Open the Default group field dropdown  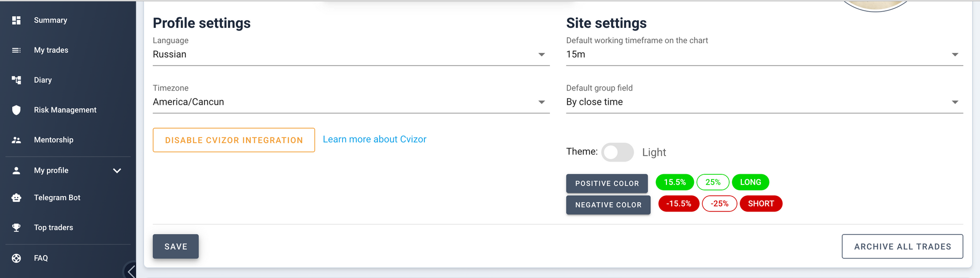[x=764, y=102]
